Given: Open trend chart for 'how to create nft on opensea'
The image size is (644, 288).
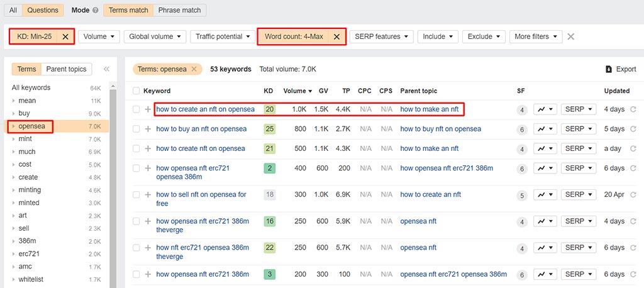Looking at the screenshot, I should (545, 148).
